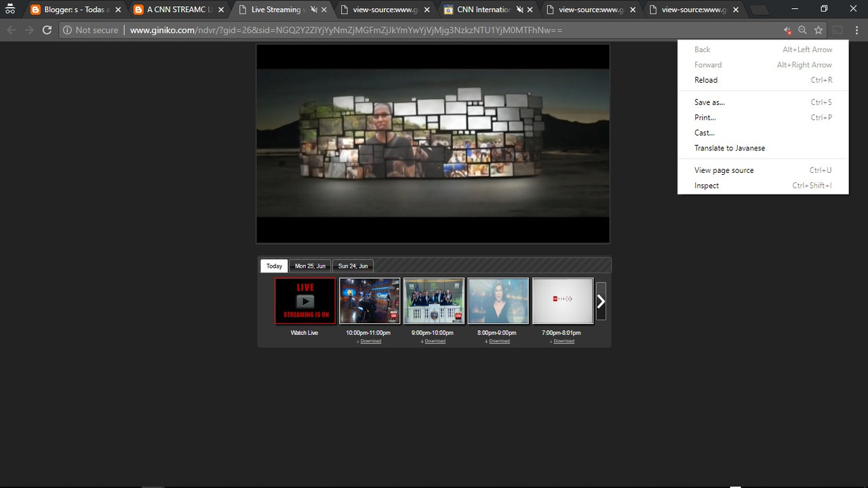Click the 'Watch Live' label

304,333
